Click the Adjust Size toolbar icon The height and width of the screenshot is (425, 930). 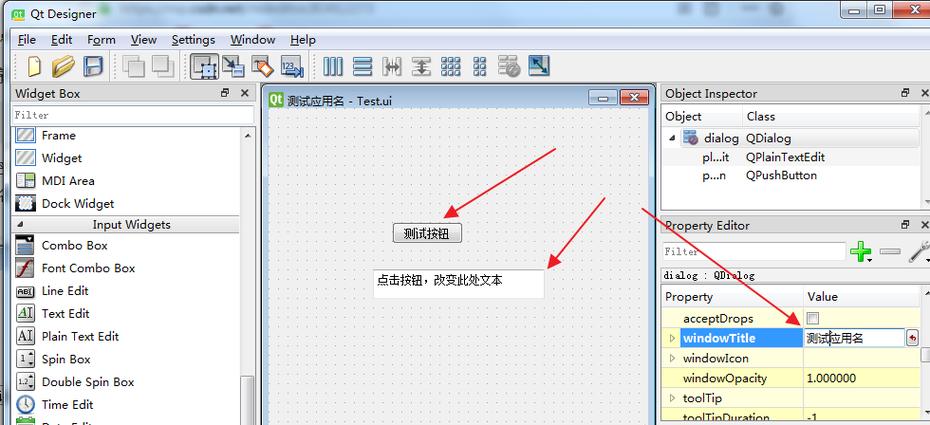pyautogui.click(x=539, y=66)
